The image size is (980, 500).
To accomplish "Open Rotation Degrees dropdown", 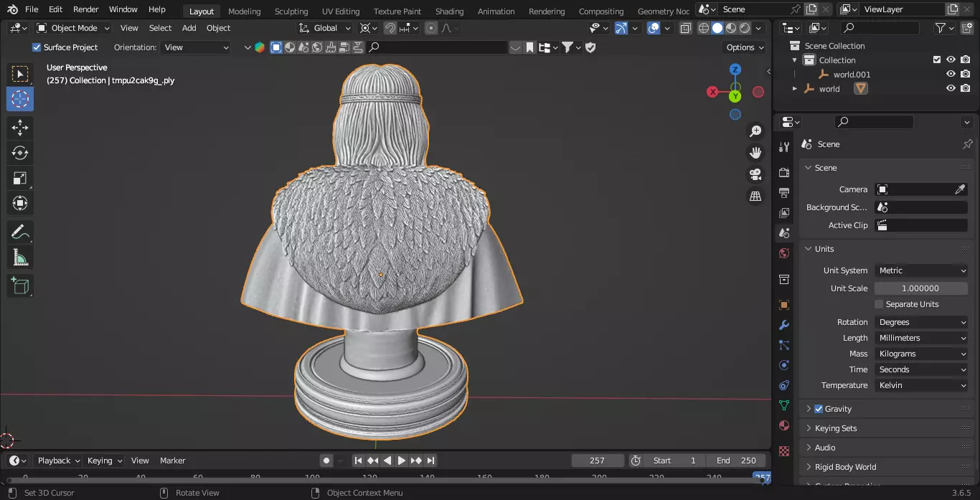I will click(x=922, y=322).
